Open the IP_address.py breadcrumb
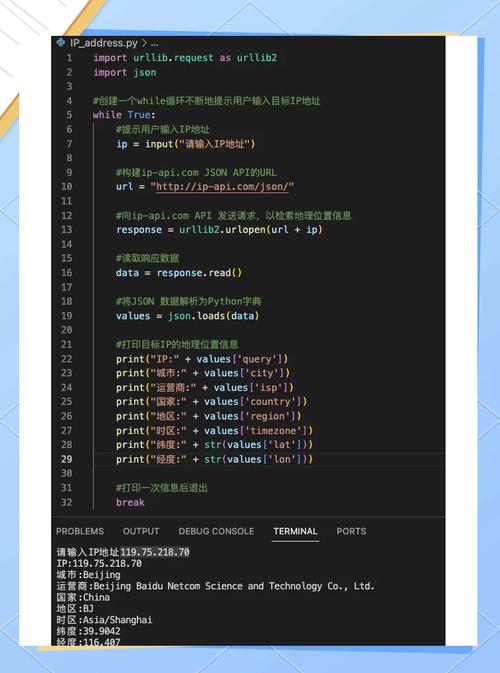Screen dimensions: 500x673 click(x=104, y=43)
